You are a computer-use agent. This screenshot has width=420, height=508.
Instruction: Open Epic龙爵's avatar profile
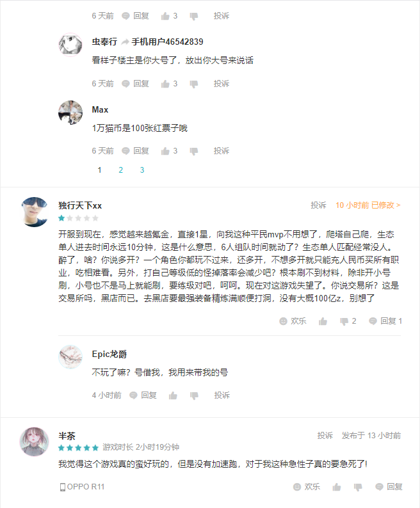click(x=70, y=357)
